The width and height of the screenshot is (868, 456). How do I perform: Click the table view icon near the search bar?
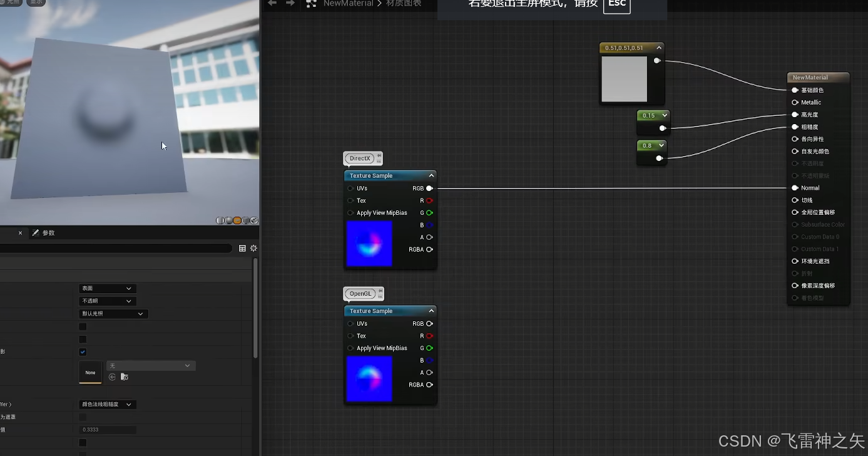pyautogui.click(x=242, y=248)
